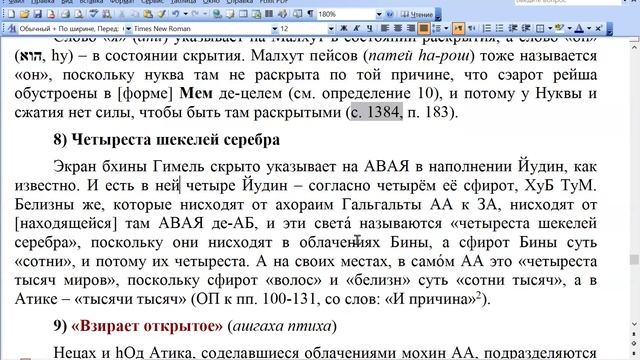640x360 pixels.
Task: Open the Formatting toolbar options arrow
Action: pos(610,29)
